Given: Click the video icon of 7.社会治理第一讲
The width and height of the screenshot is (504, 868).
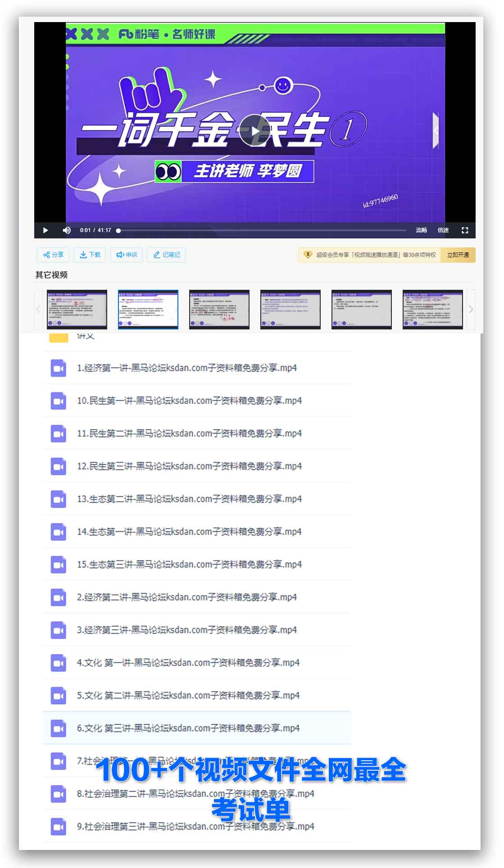Looking at the screenshot, I should pyautogui.click(x=59, y=761).
